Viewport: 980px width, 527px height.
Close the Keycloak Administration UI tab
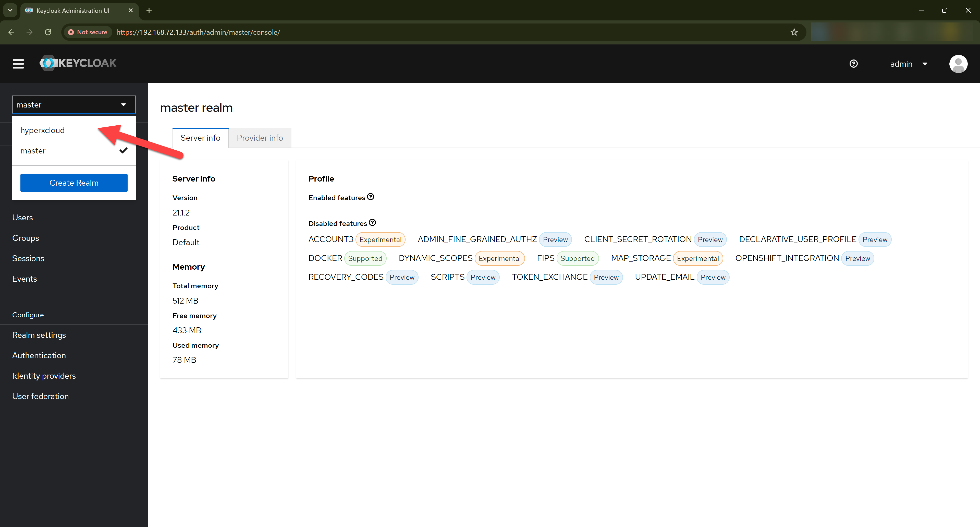click(x=130, y=10)
